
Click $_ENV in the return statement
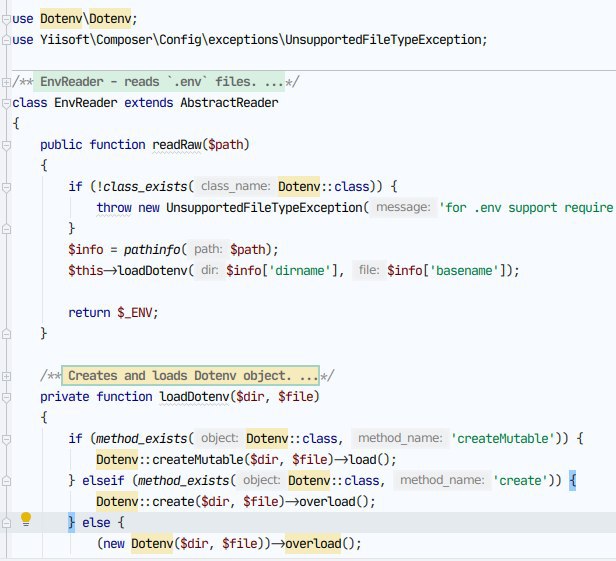pos(134,313)
